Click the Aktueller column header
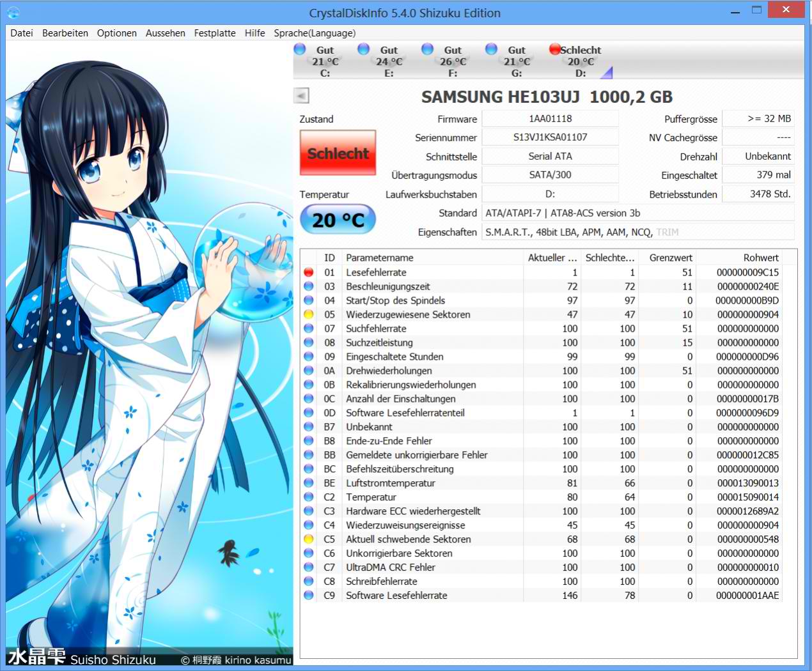Screen dimensions: 812x671 point(552,258)
